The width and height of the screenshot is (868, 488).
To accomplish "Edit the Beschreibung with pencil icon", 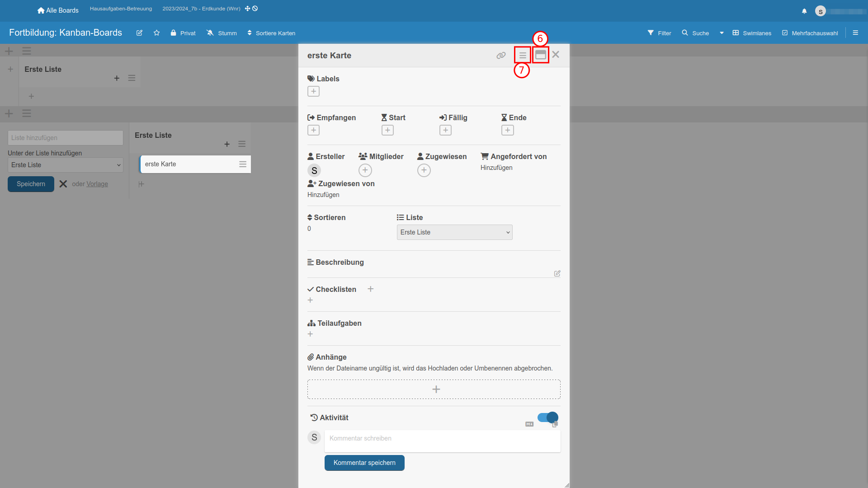I will point(557,273).
